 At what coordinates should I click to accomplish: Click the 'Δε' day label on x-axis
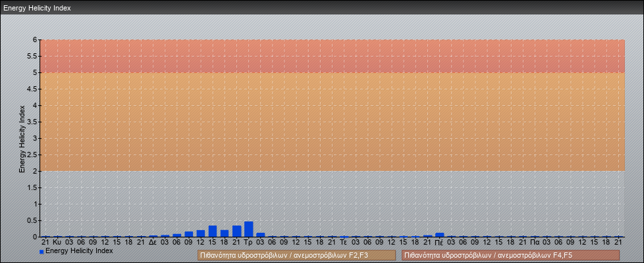click(153, 242)
